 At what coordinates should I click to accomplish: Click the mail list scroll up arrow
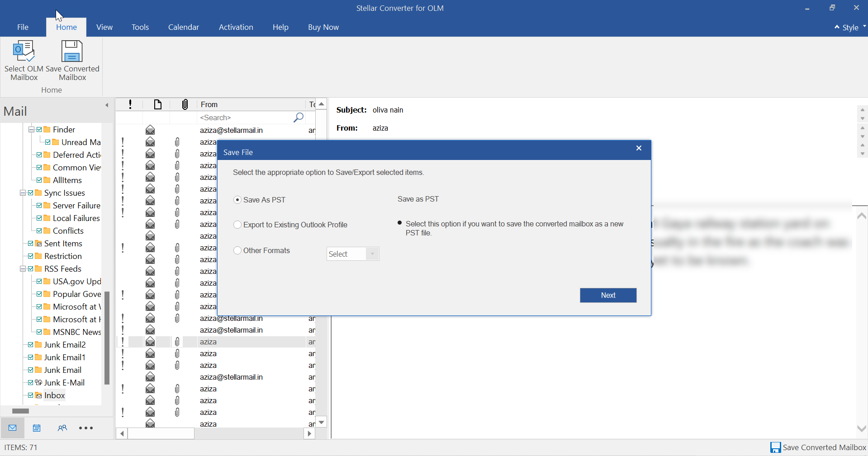pyautogui.click(x=321, y=104)
